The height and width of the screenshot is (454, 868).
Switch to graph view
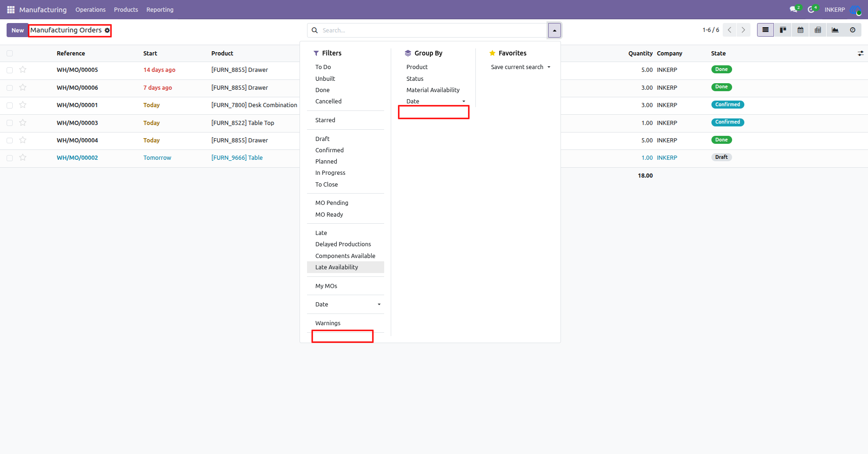835,30
